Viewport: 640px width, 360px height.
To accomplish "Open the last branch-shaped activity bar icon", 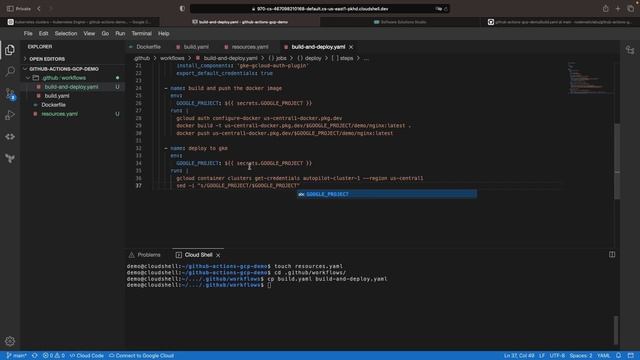I will pyautogui.click(x=10, y=158).
